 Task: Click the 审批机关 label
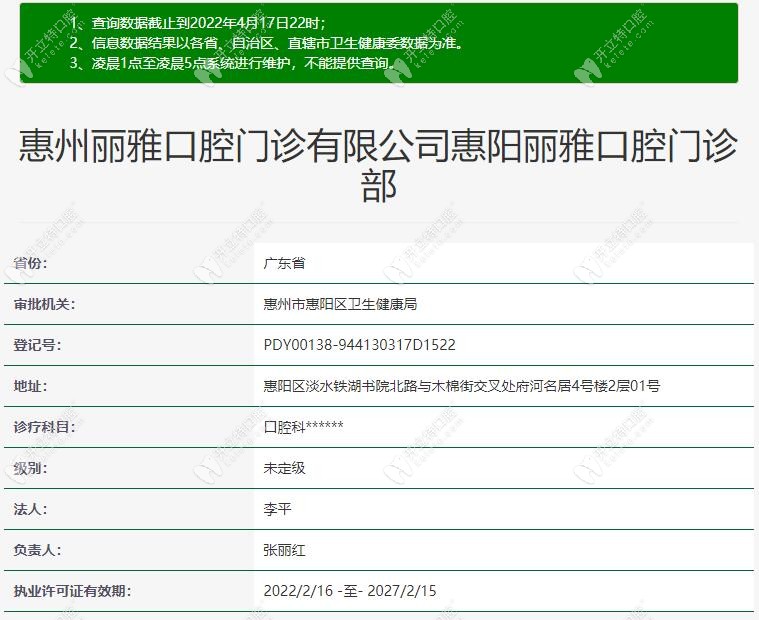pos(45,304)
